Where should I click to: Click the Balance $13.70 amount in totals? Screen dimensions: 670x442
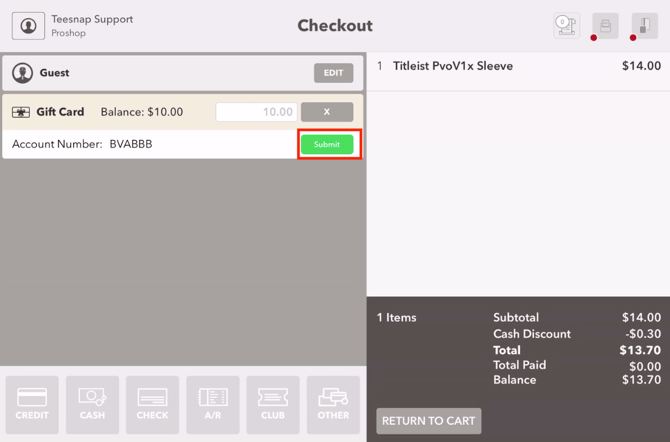pyautogui.click(x=641, y=380)
